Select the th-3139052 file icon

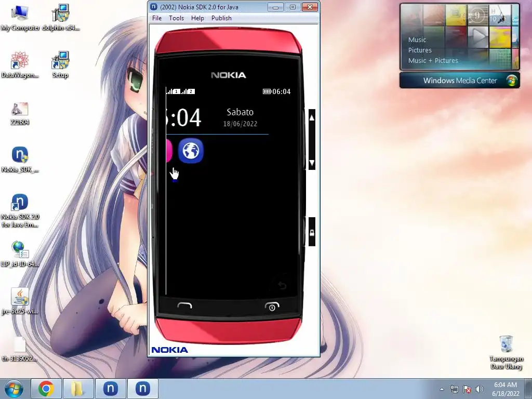pos(20,349)
